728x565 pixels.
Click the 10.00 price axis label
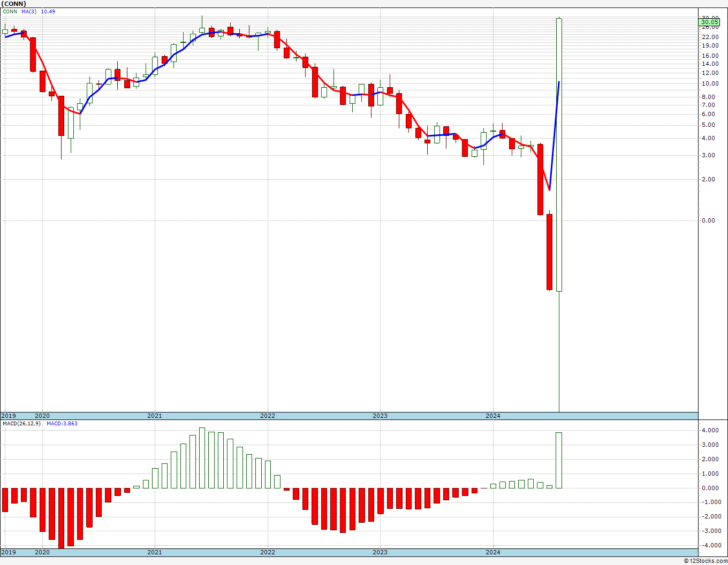click(710, 84)
